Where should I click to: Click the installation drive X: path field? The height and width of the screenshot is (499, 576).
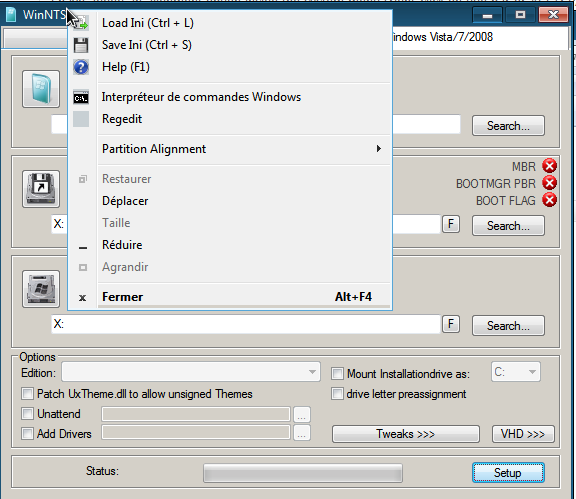246,324
